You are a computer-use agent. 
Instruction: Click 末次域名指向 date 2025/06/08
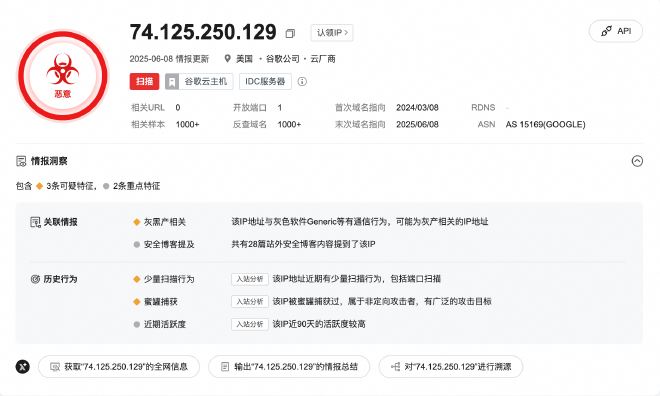pyautogui.click(x=417, y=125)
